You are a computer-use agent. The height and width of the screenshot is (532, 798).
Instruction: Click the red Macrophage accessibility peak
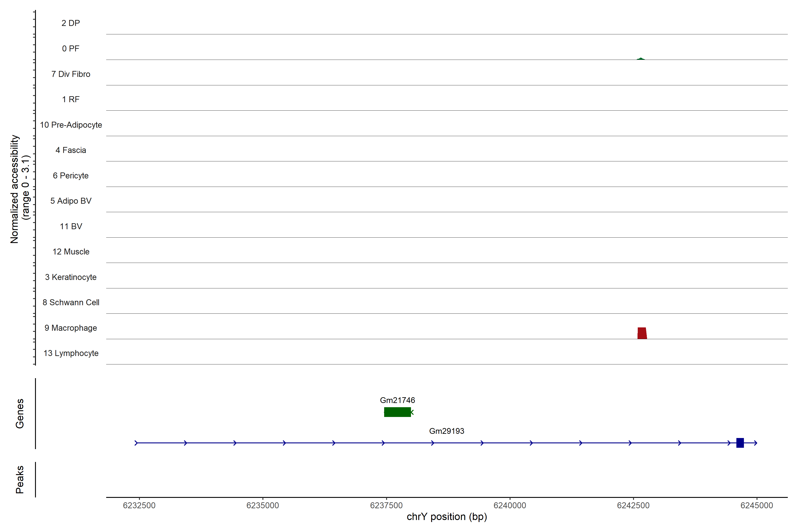pyautogui.click(x=642, y=333)
